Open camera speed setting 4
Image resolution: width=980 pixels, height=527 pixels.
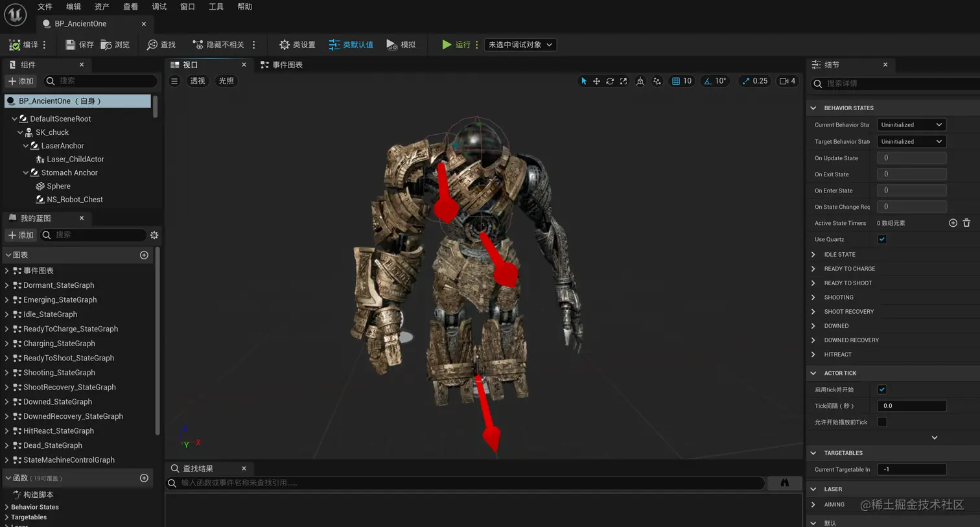787,81
